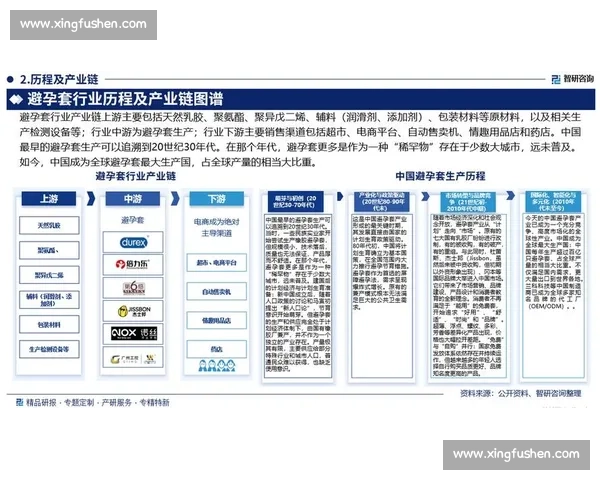Click the JISSBON 杰士邦 logo
Screen dimensions: 600x480
click(134, 311)
